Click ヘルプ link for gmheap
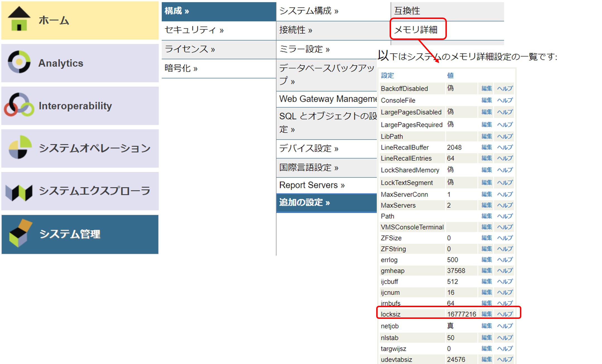Viewport: 602px width, 364px height. pyautogui.click(x=505, y=271)
